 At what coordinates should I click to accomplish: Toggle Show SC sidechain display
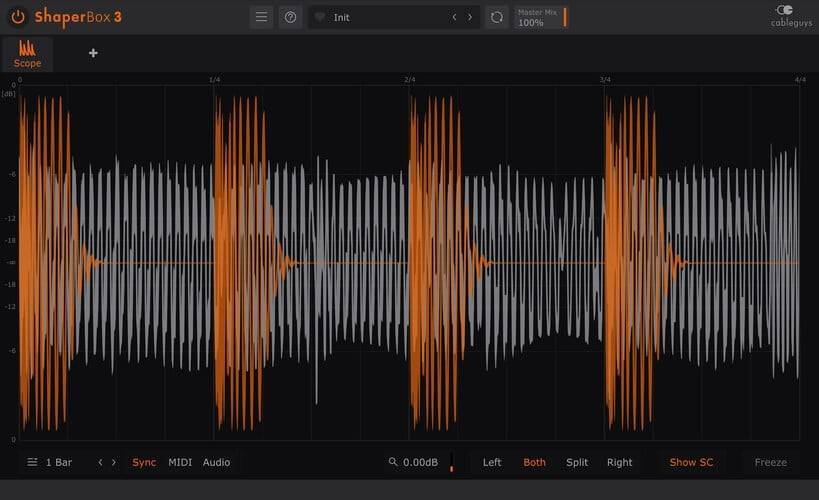(691, 462)
